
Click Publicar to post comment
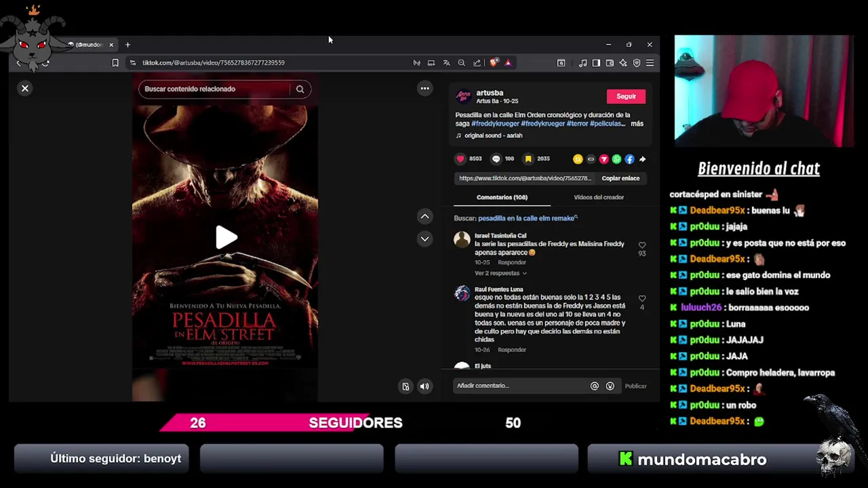[x=635, y=386]
